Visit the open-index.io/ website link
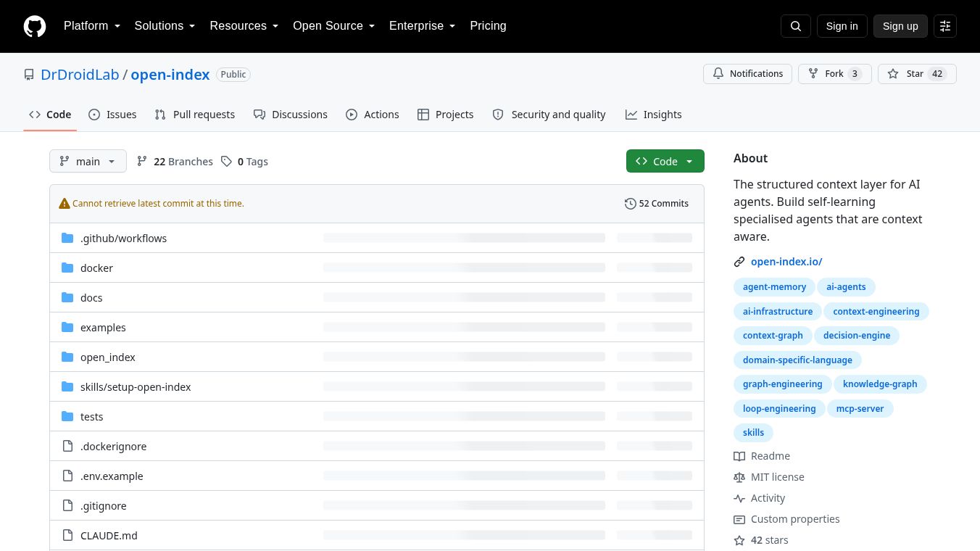 tap(786, 262)
